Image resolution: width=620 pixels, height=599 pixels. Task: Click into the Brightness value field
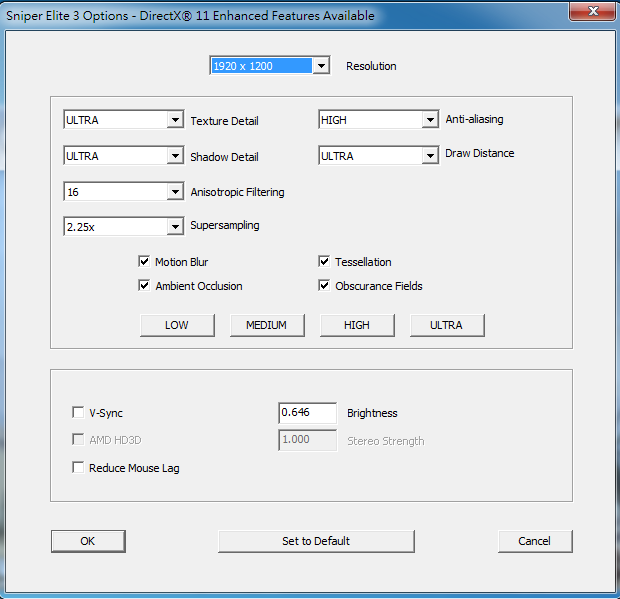tap(308, 413)
